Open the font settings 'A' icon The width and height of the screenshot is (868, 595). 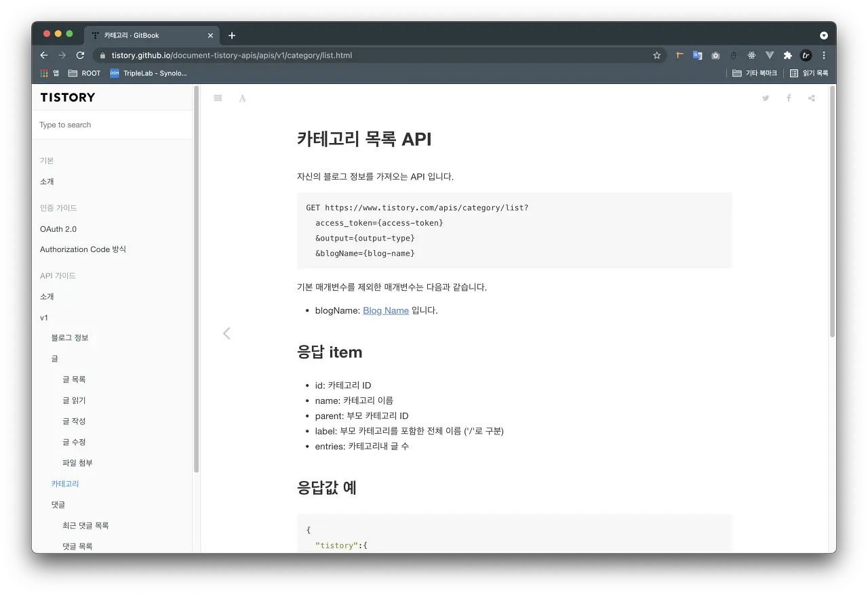[242, 98]
